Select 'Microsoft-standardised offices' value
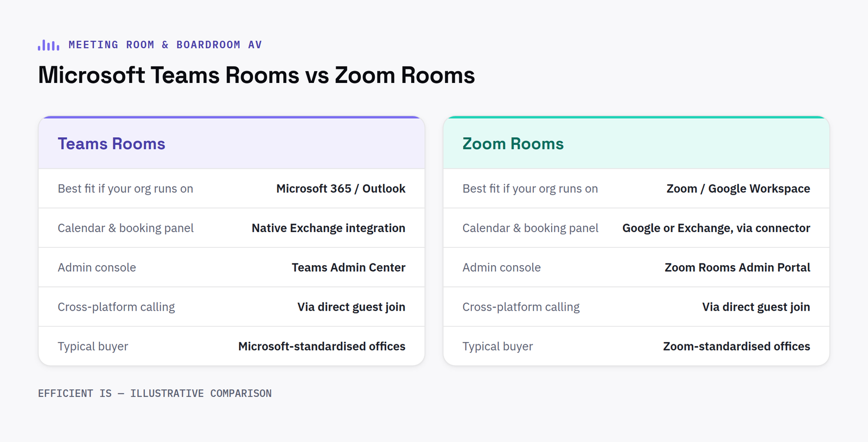 click(x=322, y=347)
